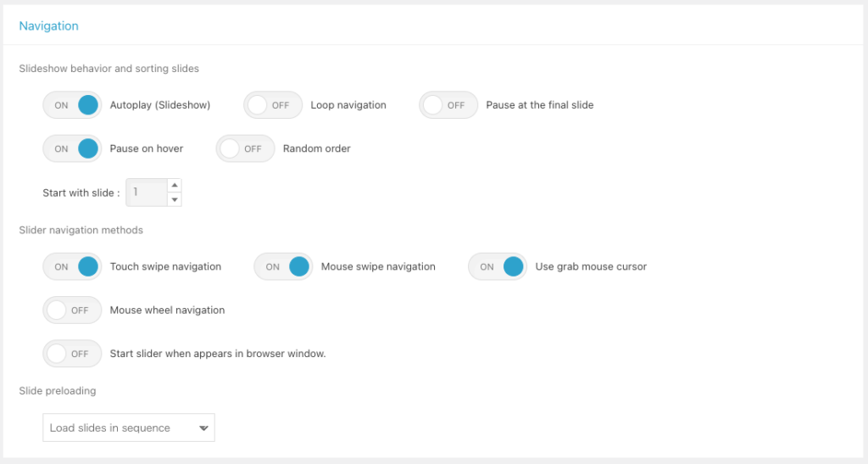This screenshot has width=868, height=464.
Task: Disable the Mouse swipe navigation toggle
Action: point(283,266)
